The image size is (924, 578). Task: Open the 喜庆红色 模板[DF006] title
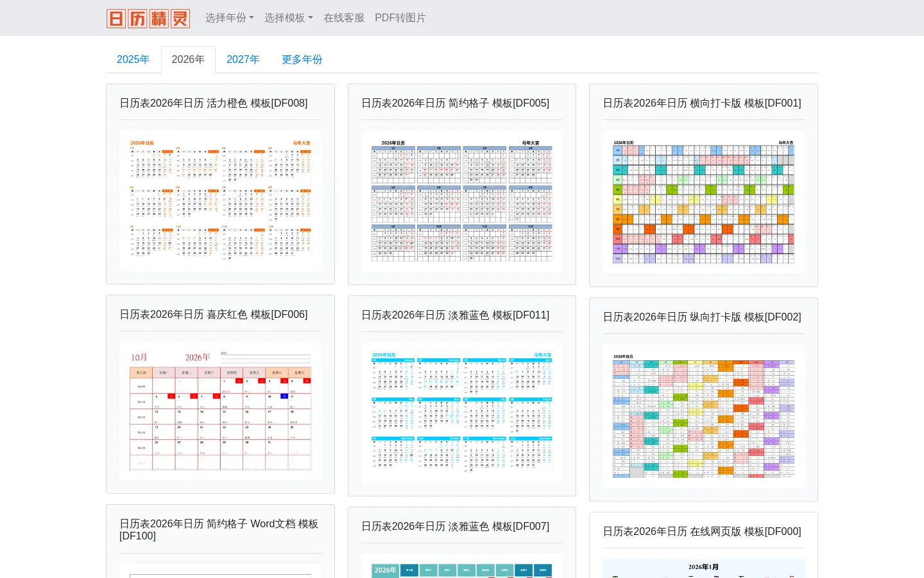[214, 315]
